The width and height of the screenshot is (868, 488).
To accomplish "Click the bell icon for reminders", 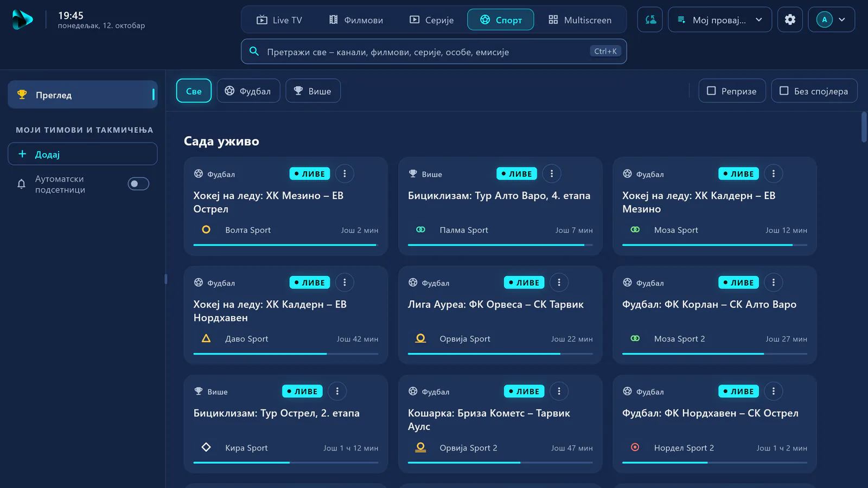I will tap(22, 184).
